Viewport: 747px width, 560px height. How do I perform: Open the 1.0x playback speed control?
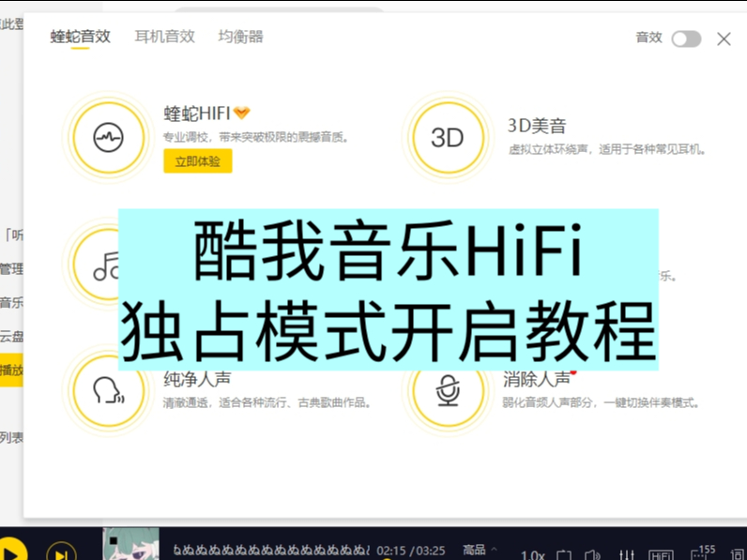pos(533,554)
